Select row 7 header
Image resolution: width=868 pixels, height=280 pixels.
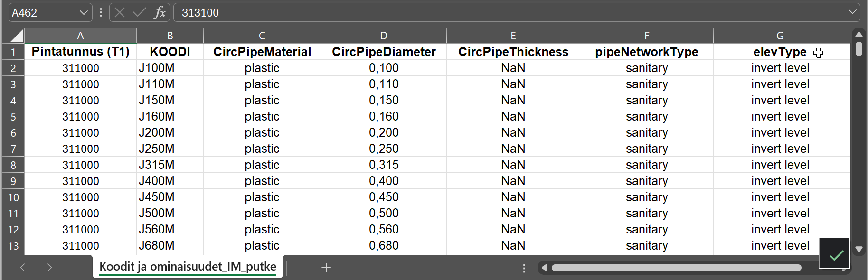(13, 149)
